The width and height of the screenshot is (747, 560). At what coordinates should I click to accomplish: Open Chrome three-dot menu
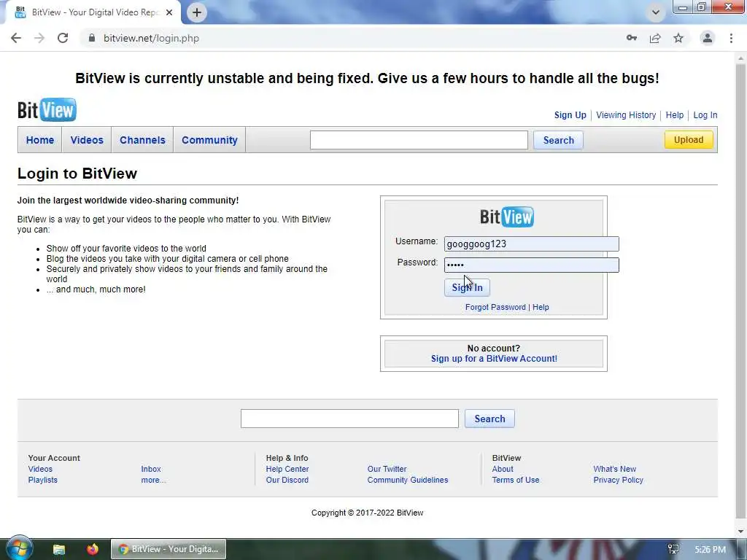click(731, 38)
